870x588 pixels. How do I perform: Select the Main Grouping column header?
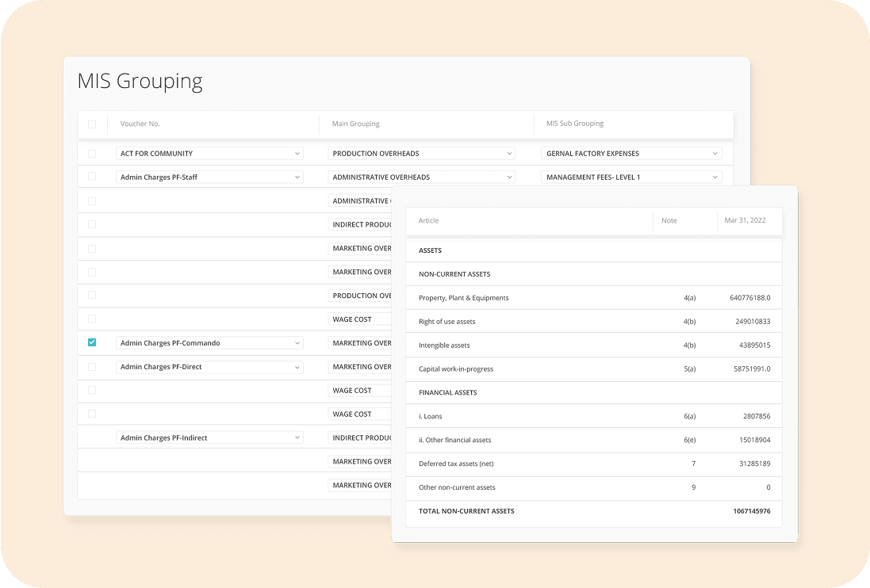[355, 124]
